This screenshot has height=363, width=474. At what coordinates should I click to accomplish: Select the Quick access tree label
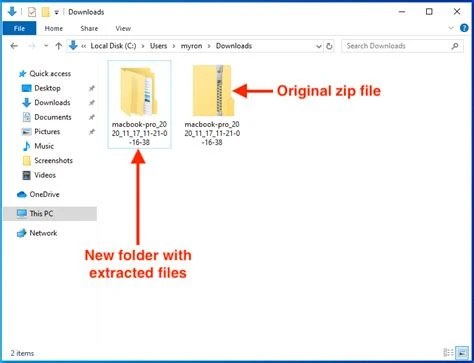(50, 74)
